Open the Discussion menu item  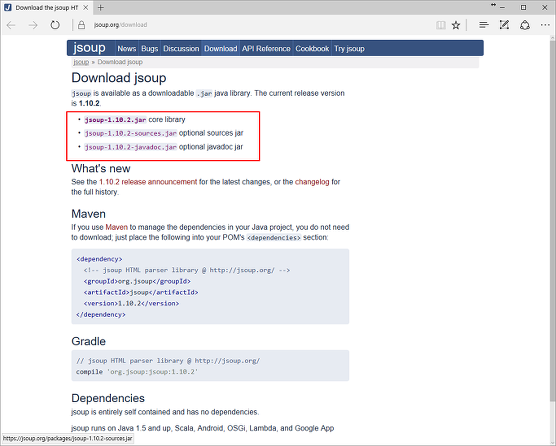coord(181,49)
